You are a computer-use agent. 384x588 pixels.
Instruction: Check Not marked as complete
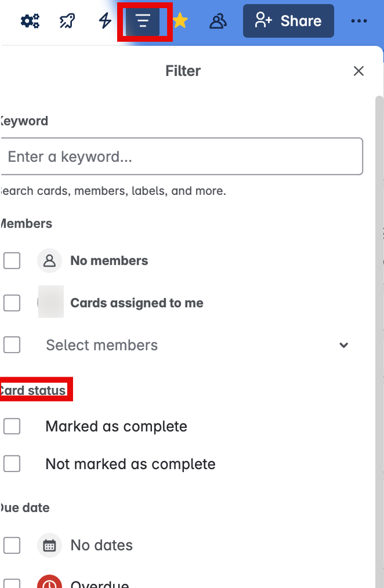(12, 464)
